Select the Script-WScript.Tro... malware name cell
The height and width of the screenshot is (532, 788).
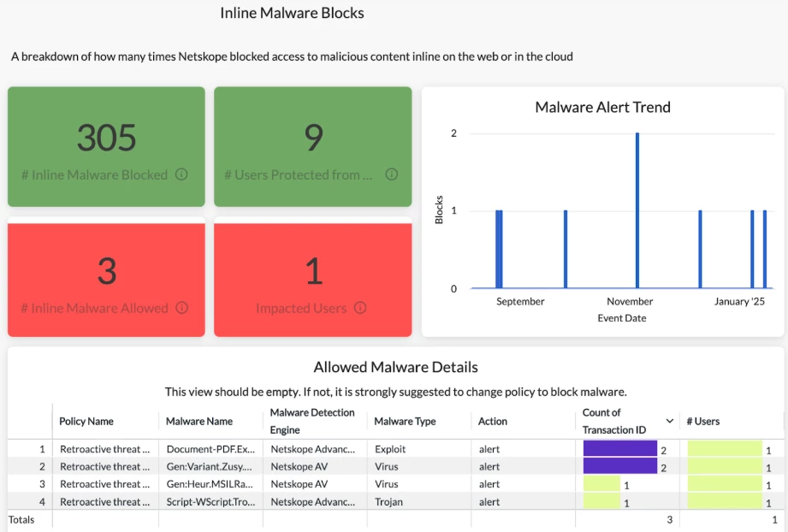pyautogui.click(x=210, y=502)
